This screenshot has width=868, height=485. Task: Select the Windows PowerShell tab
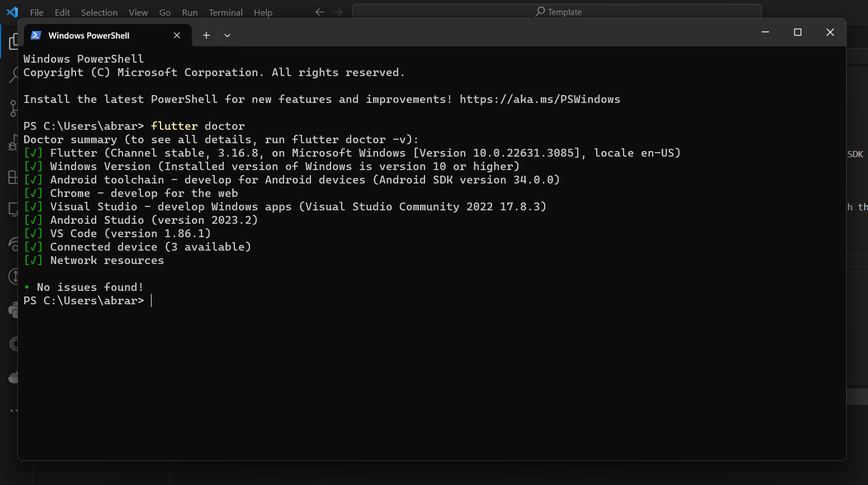(x=107, y=35)
